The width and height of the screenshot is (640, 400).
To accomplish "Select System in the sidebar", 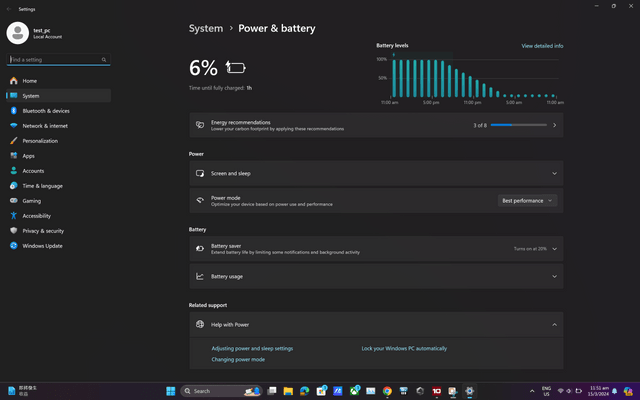I will pos(58,96).
